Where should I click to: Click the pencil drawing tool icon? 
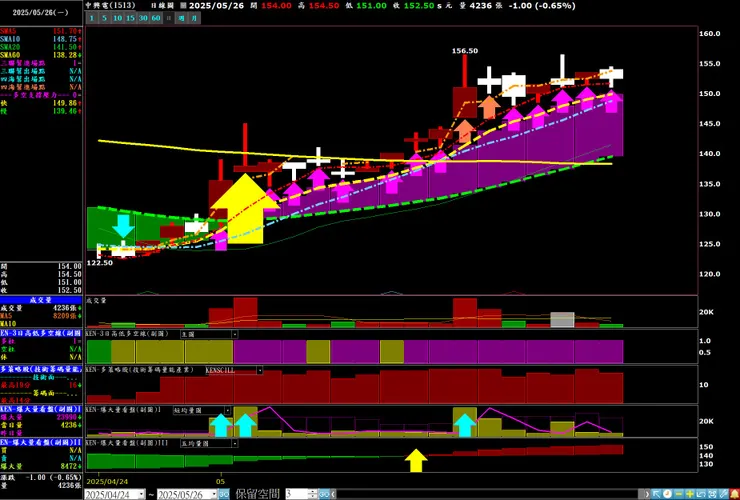723,494
